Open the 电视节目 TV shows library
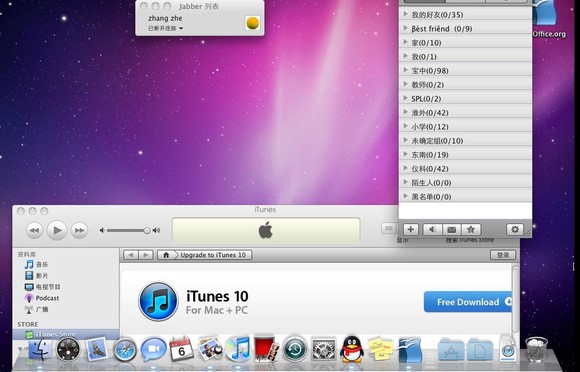 tap(43, 287)
